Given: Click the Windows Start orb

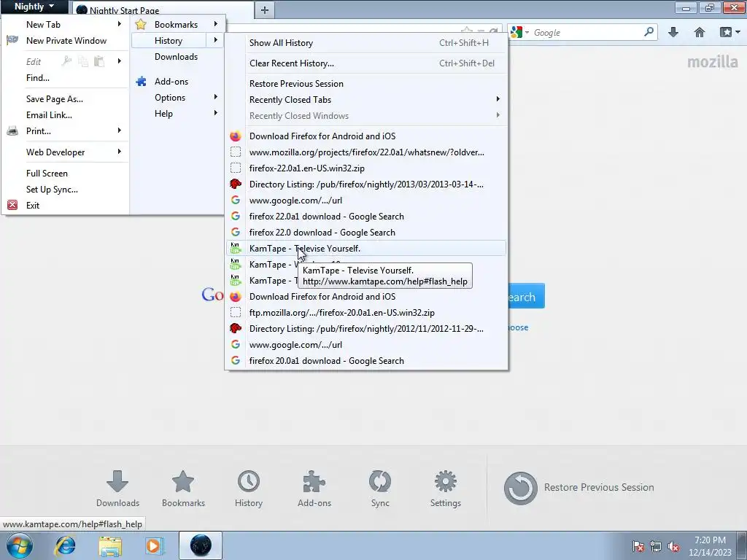Looking at the screenshot, I should click(x=20, y=545).
